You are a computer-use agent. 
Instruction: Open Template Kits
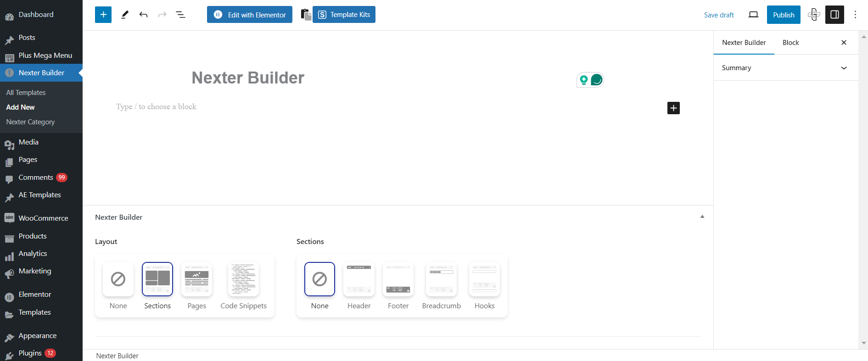click(344, 15)
